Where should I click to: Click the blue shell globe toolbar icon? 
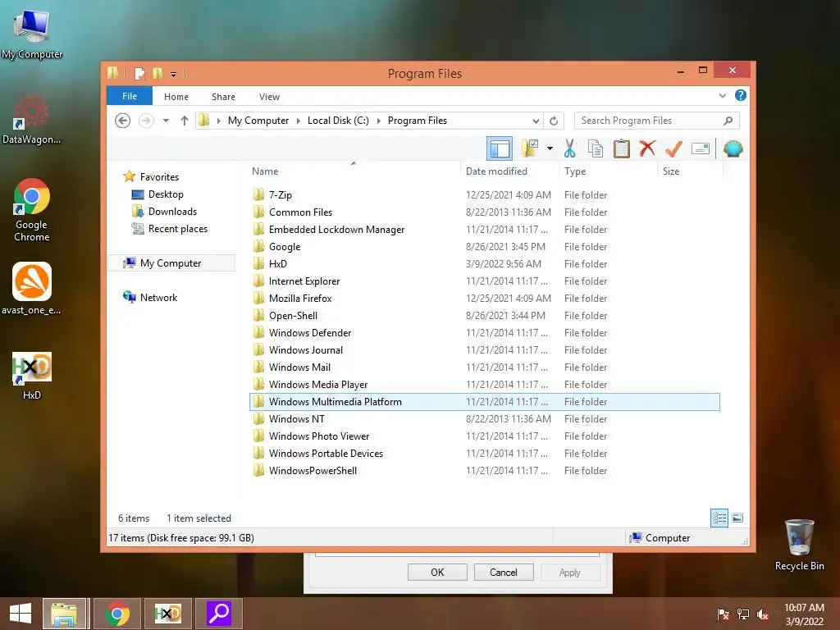pyautogui.click(x=733, y=148)
